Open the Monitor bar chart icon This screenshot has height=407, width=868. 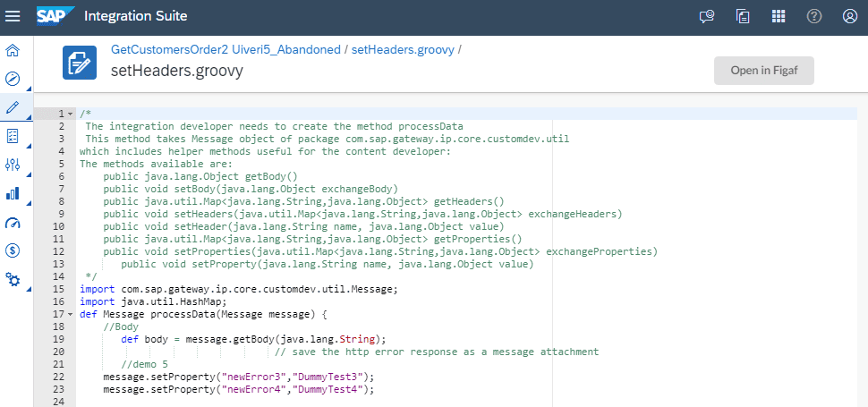tap(13, 193)
